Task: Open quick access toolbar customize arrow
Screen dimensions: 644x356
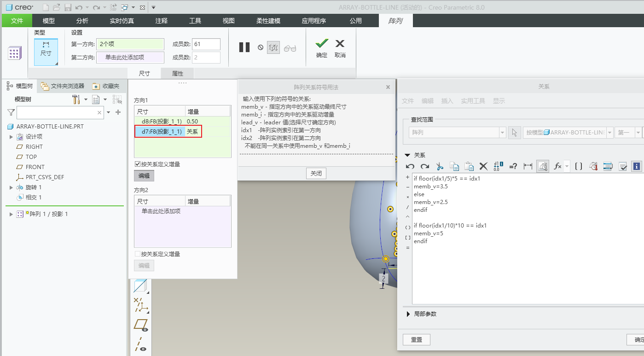Action: (153, 7)
